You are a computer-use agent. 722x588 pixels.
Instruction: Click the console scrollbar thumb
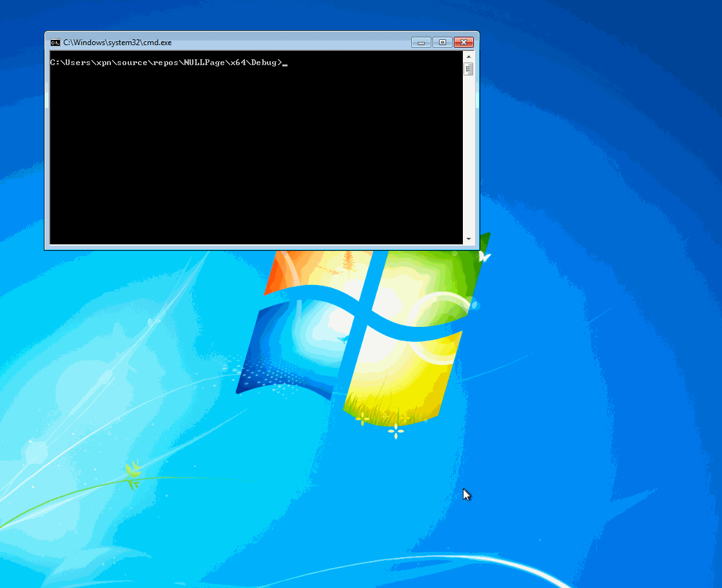469,68
